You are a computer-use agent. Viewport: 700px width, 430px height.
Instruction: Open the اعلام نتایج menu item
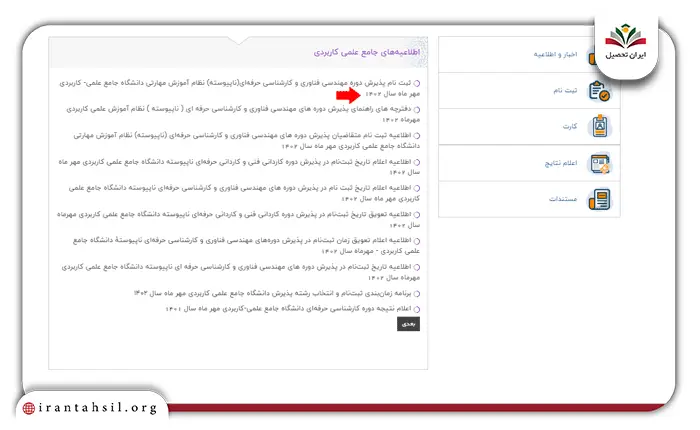click(561, 163)
